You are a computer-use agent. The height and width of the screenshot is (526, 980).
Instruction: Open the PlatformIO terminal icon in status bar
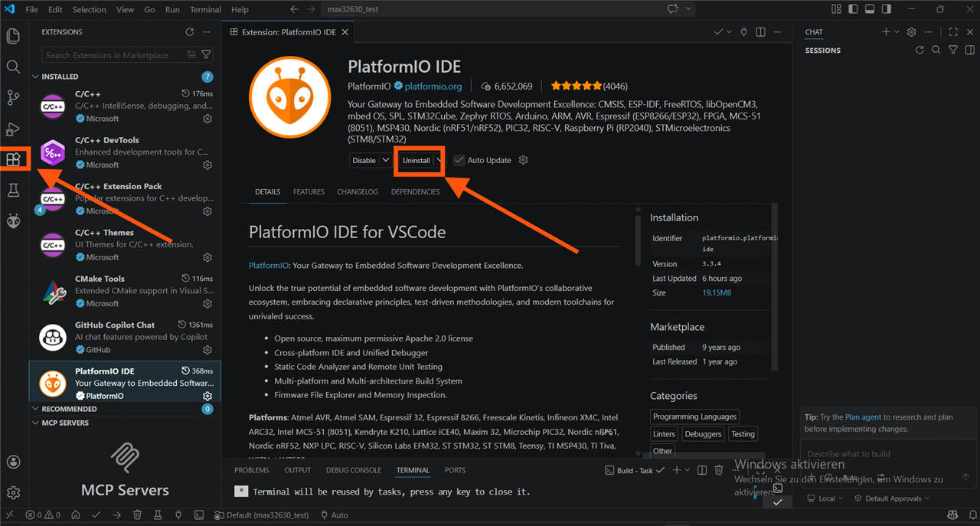point(199,515)
